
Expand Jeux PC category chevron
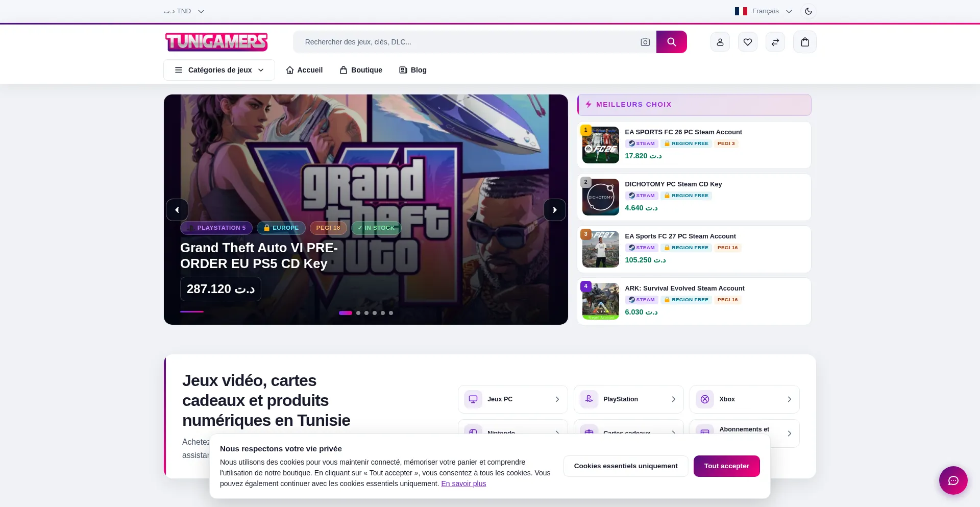(x=557, y=399)
